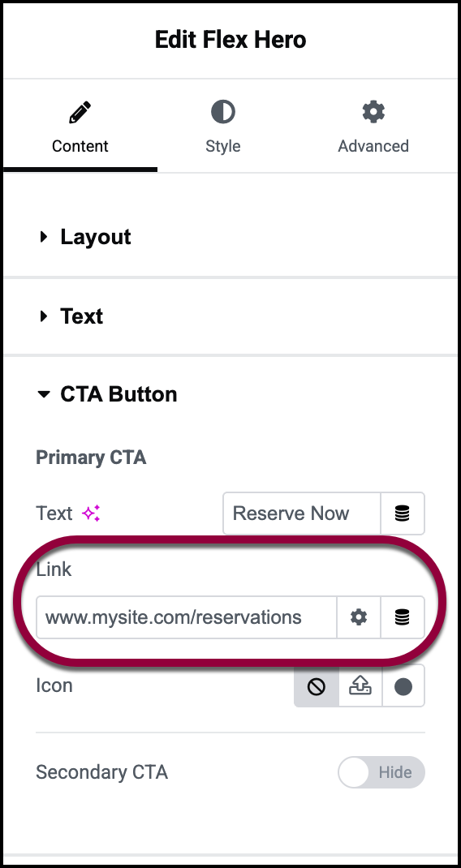The height and width of the screenshot is (868, 461).
Task: Open dynamic tags for Primary CTA text
Action: [403, 513]
